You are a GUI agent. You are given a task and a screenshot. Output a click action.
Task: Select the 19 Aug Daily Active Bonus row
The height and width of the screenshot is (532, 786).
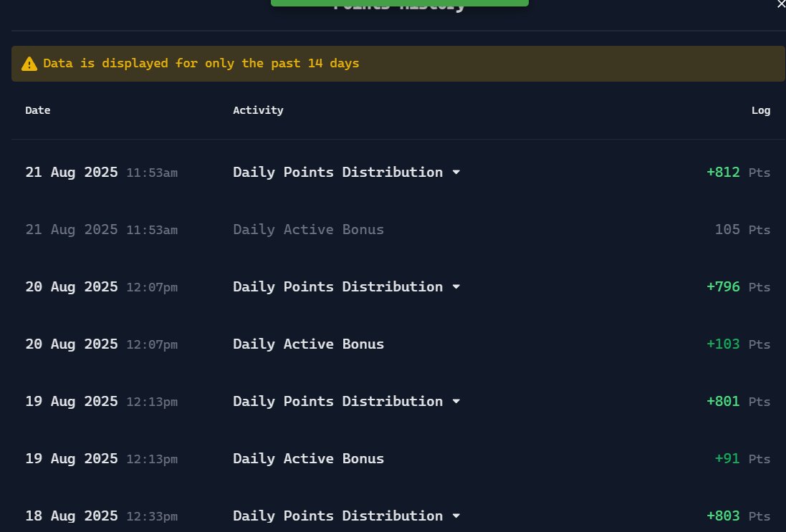(308, 458)
